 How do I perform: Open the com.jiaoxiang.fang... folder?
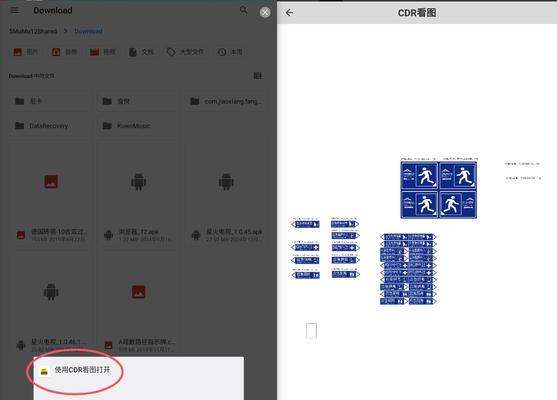pos(226,101)
